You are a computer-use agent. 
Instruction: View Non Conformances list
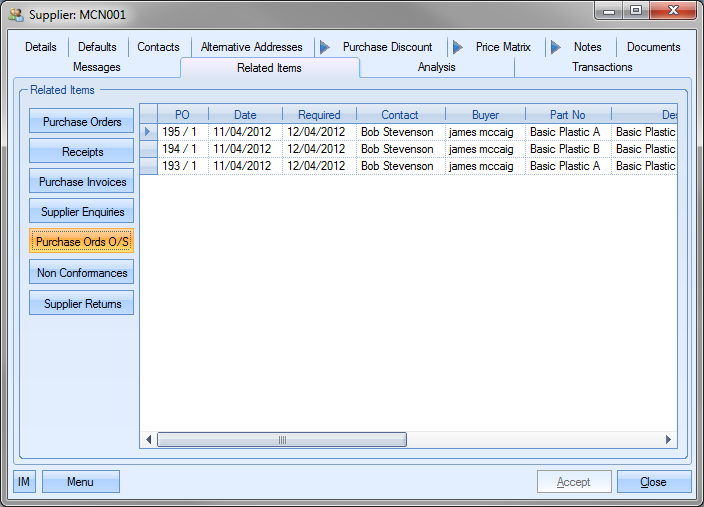[x=82, y=273]
